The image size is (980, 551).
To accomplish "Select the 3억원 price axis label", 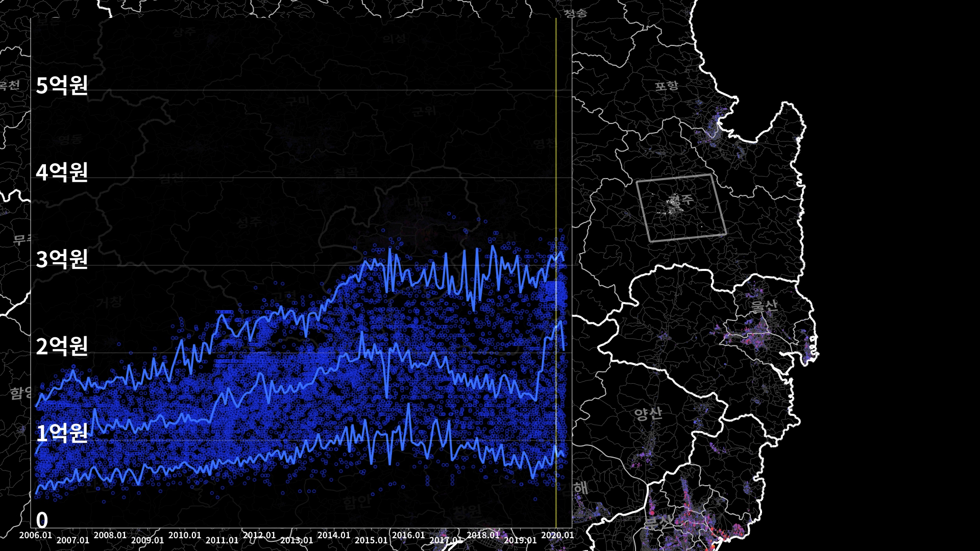I will [x=62, y=259].
